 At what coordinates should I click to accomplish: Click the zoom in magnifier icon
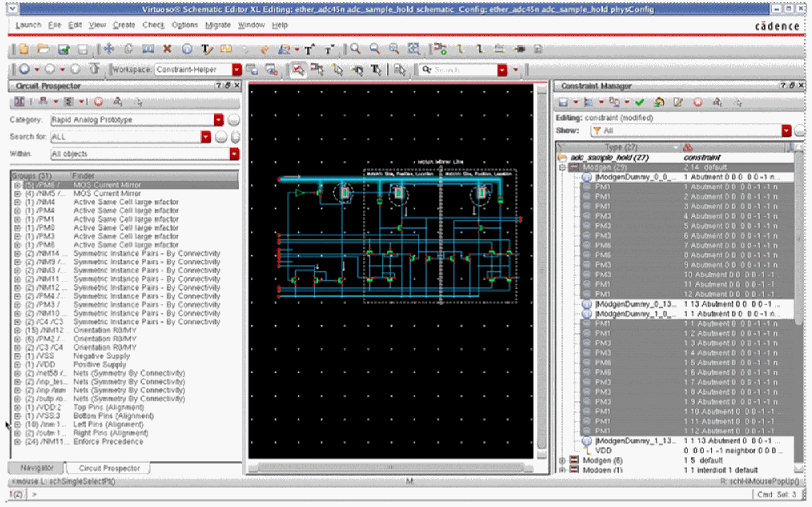[355, 49]
